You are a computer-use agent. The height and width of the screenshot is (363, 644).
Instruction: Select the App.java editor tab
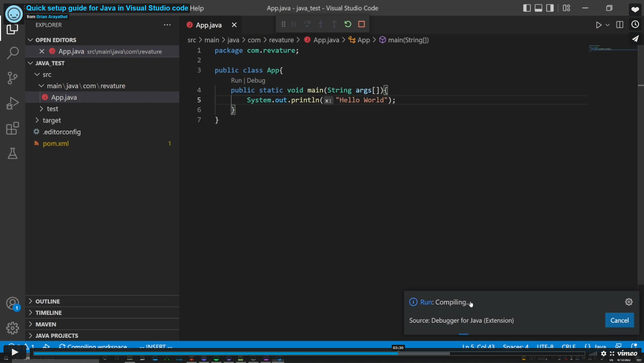(x=208, y=25)
